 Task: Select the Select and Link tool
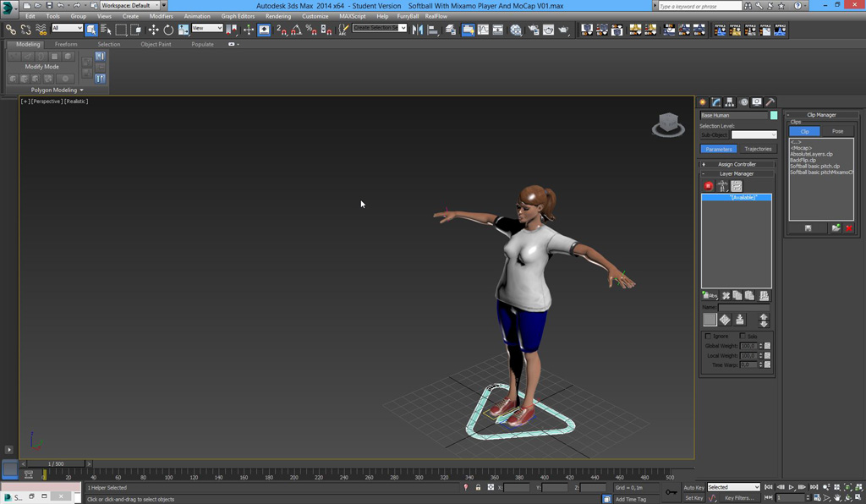point(10,30)
